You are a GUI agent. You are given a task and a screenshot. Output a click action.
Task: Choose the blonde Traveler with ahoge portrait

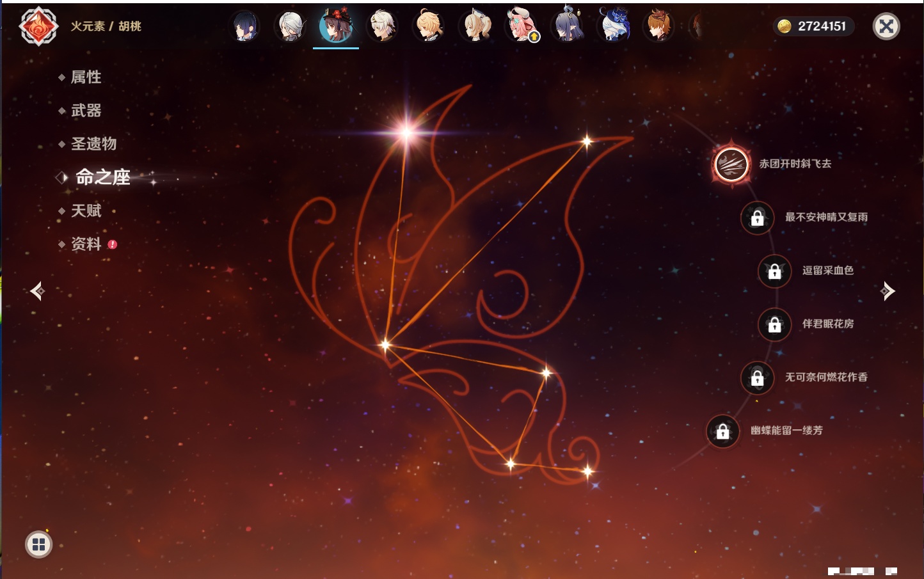(428, 26)
